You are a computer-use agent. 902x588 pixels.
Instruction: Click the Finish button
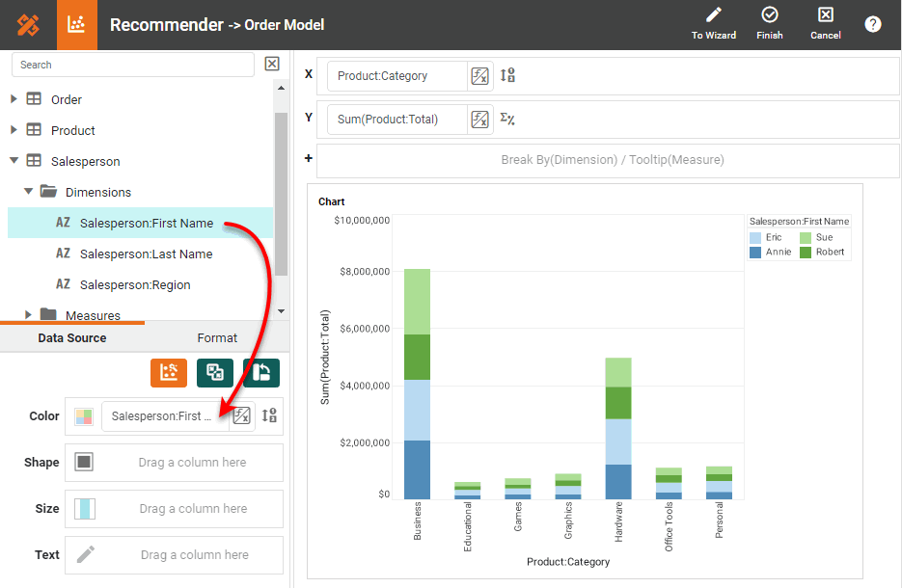click(769, 24)
